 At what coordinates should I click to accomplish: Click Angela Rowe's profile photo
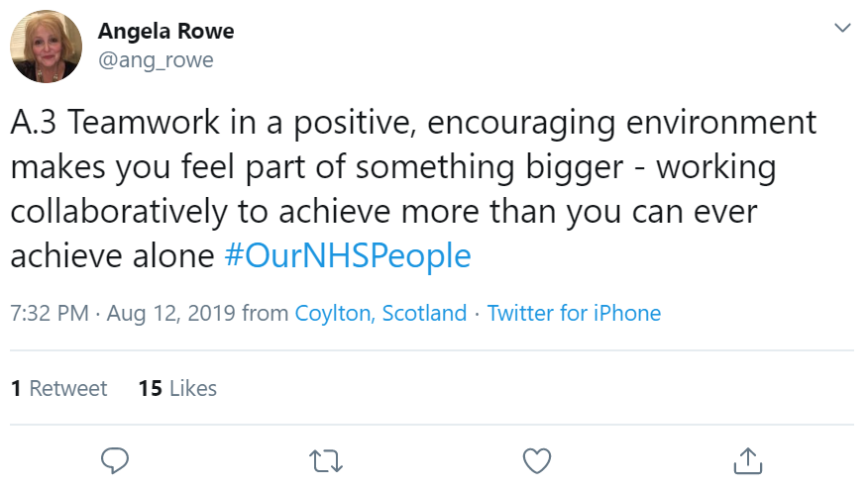(46, 47)
